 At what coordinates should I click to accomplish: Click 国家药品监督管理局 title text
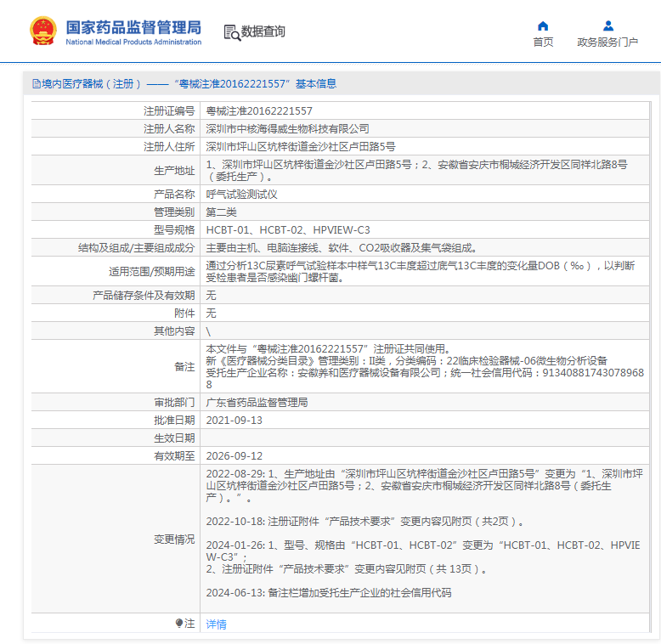click(133, 27)
